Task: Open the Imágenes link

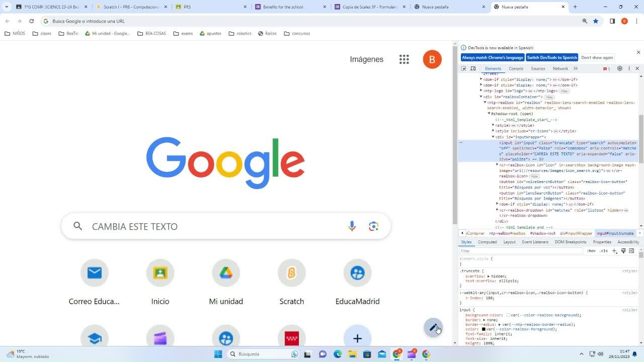Action: [x=367, y=59]
